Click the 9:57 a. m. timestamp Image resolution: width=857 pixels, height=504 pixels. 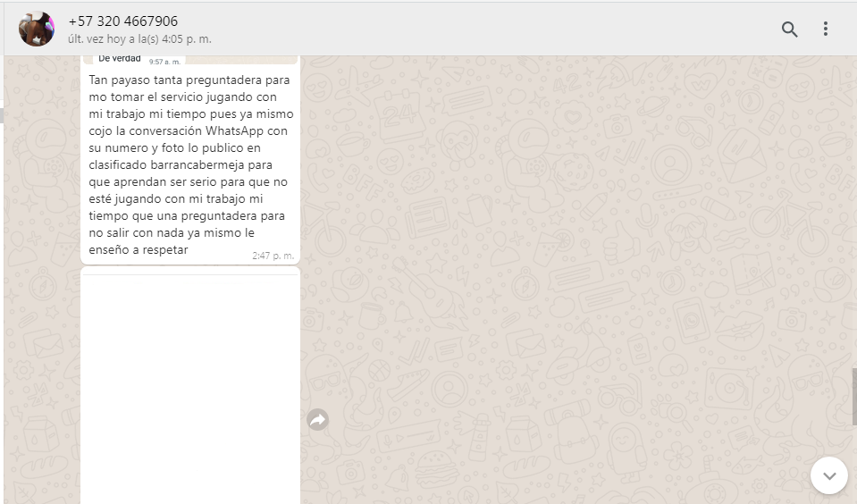point(164,62)
